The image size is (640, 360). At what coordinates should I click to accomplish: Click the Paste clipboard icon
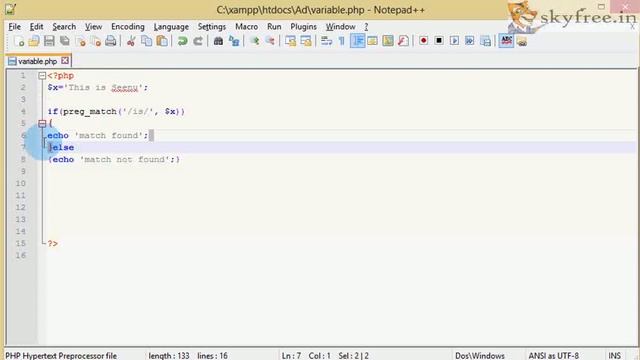point(162,41)
